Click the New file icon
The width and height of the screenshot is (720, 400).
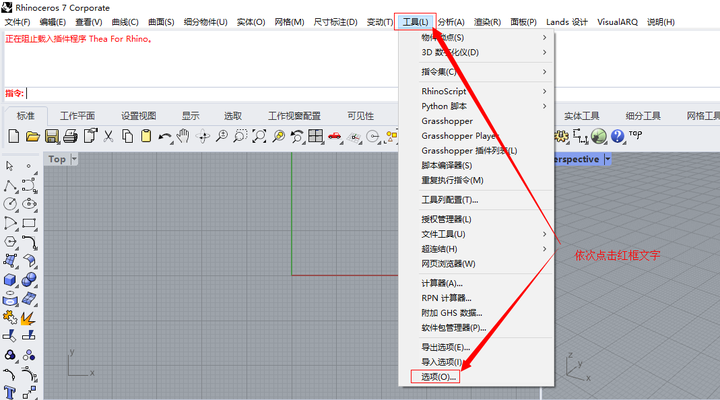[x=14, y=136]
